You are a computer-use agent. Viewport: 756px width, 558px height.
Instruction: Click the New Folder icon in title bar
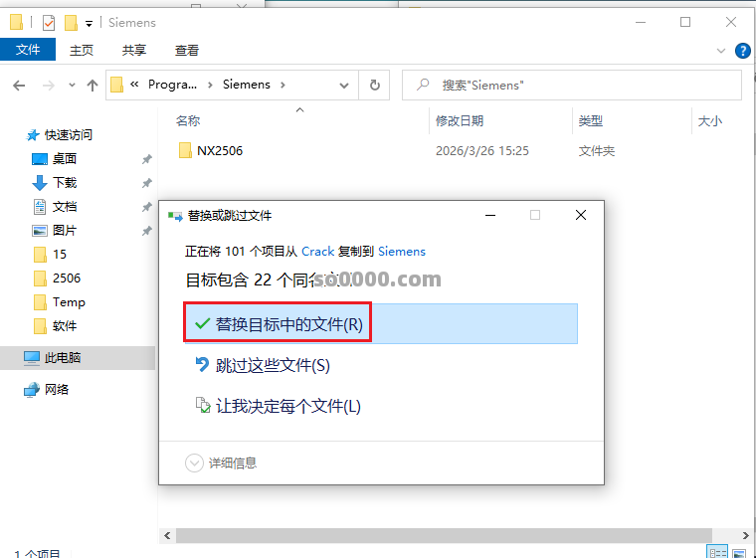(70, 22)
